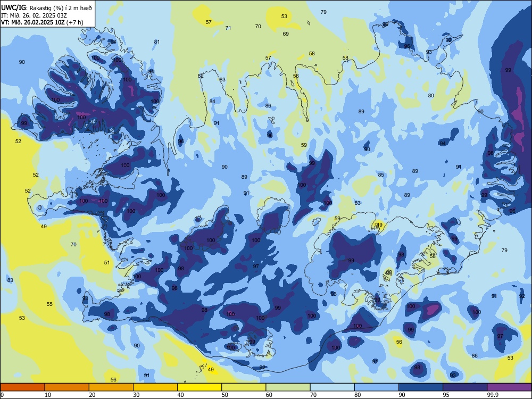Select the pale blue 70–80 legend swatch
Screen dimensions: 532x399
(x=332, y=387)
